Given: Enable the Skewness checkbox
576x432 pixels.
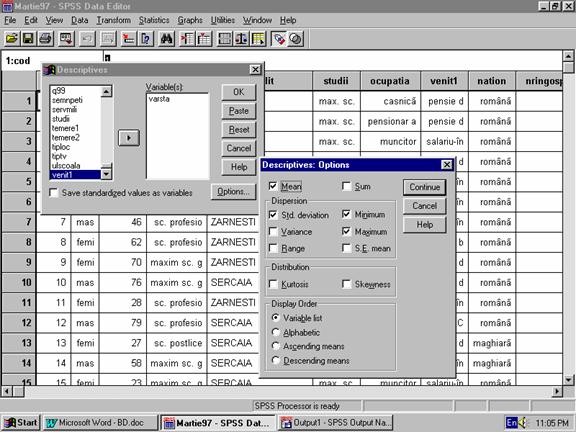Looking at the screenshot, I should pos(346,284).
